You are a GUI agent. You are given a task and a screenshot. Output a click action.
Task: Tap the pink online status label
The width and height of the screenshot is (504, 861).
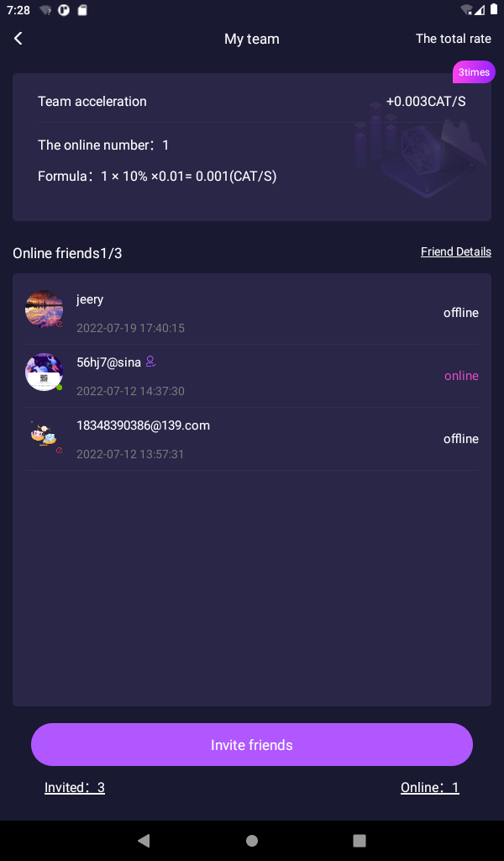461,376
